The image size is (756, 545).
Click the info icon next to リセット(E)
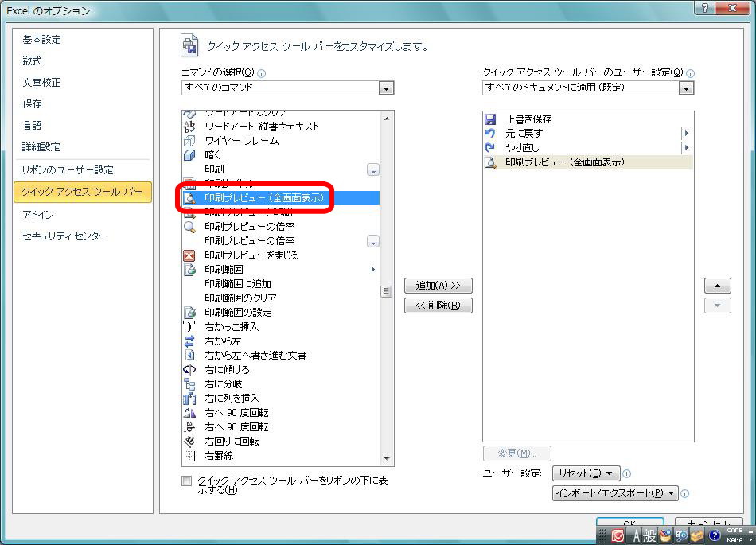(627, 473)
